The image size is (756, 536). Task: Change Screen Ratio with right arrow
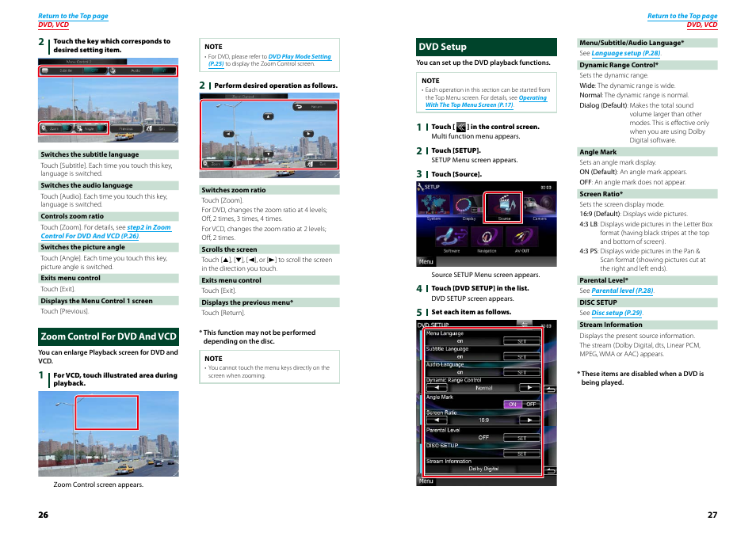[529, 420]
